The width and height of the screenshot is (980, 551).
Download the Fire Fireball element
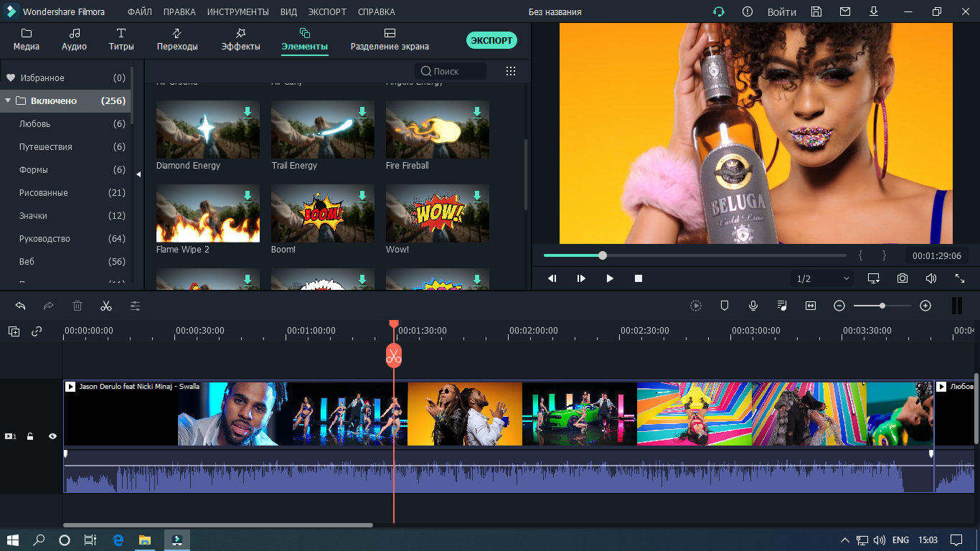pyautogui.click(x=477, y=111)
